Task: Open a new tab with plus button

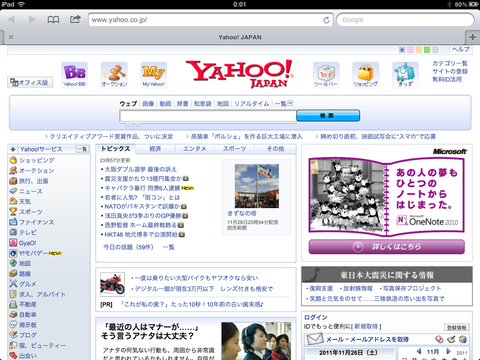Action: click(x=472, y=37)
